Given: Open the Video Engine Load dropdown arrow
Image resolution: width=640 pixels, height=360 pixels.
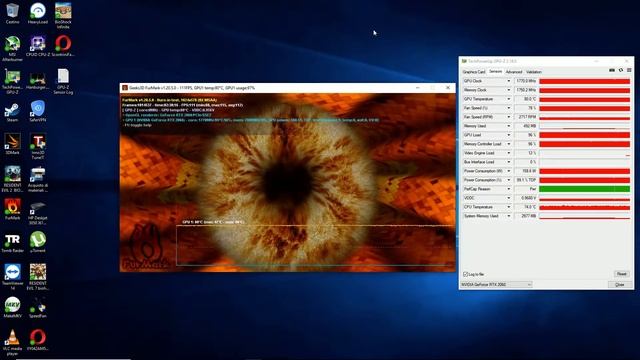Looking at the screenshot, I should pyautogui.click(x=509, y=153).
